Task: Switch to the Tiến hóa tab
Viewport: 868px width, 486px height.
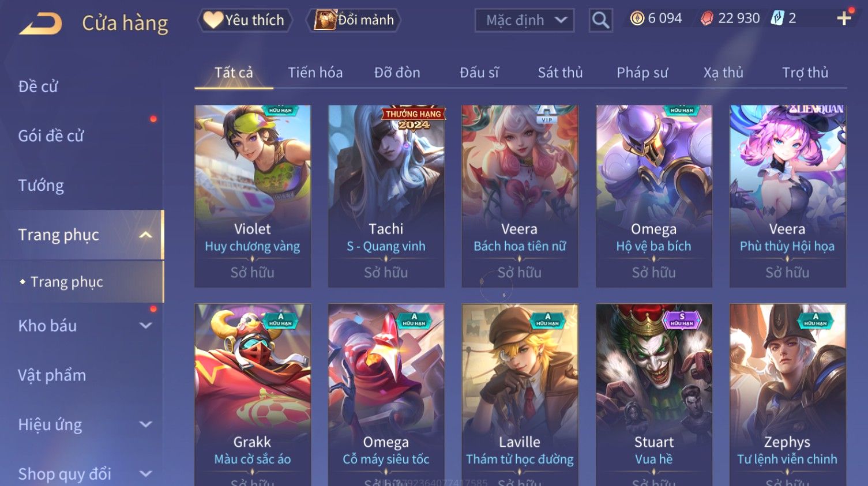Action: click(x=315, y=73)
